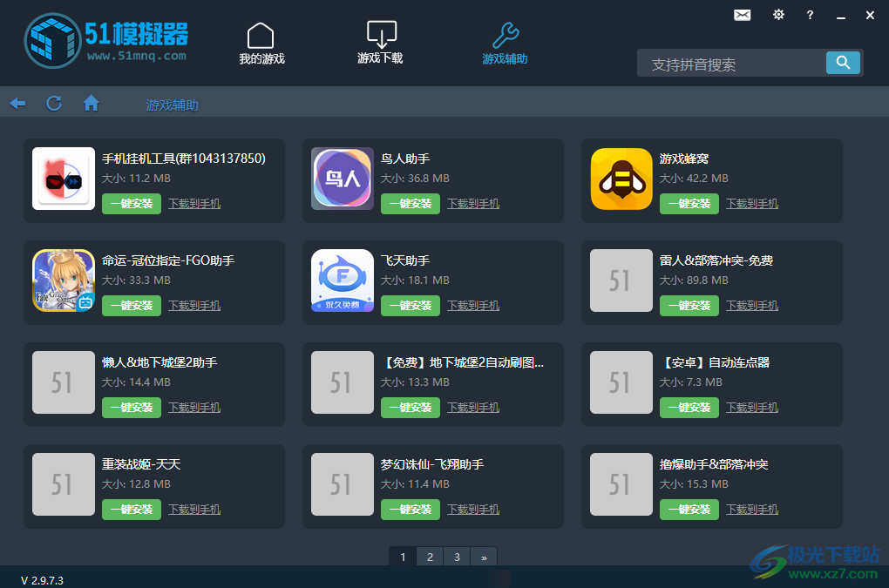The height and width of the screenshot is (588, 889).
Task: Install 【免费】地下城堡2自动刷图 with 一键安装
Action: point(411,408)
